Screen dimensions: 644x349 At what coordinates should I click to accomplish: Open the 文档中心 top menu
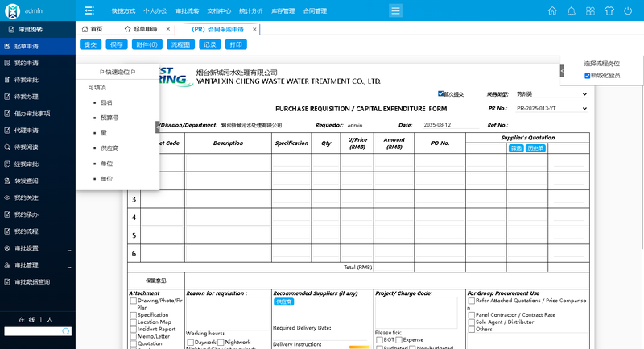pyautogui.click(x=219, y=11)
